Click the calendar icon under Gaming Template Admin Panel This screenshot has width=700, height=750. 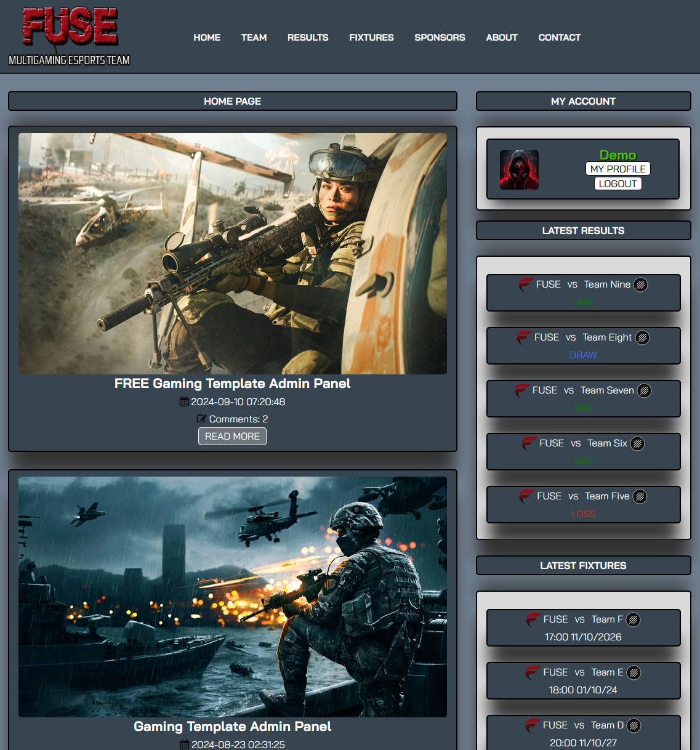click(x=183, y=744)
